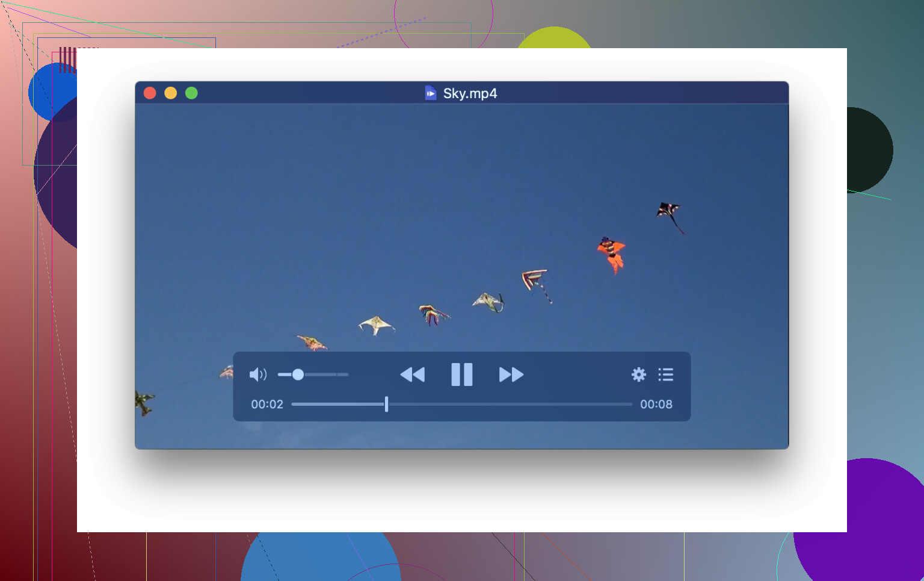The image size is (924, 581).
Task: Pause the video playback
Action: pos(462,374)
